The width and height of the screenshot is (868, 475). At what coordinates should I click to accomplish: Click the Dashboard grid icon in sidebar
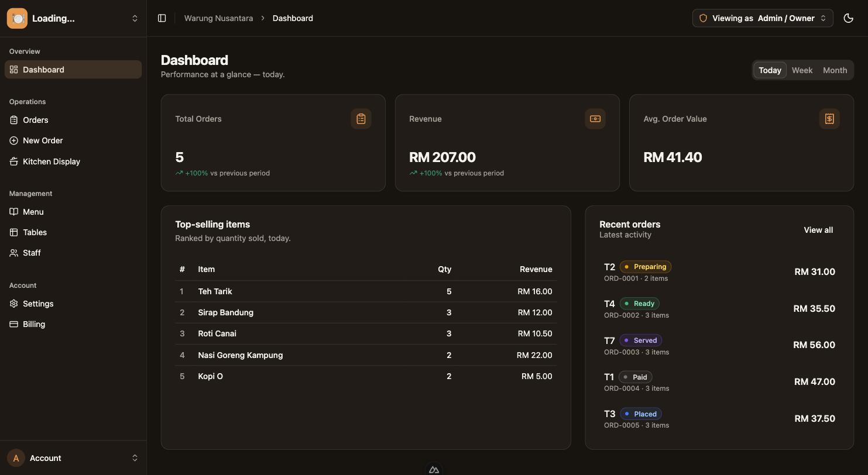click(x=14, y=70)
